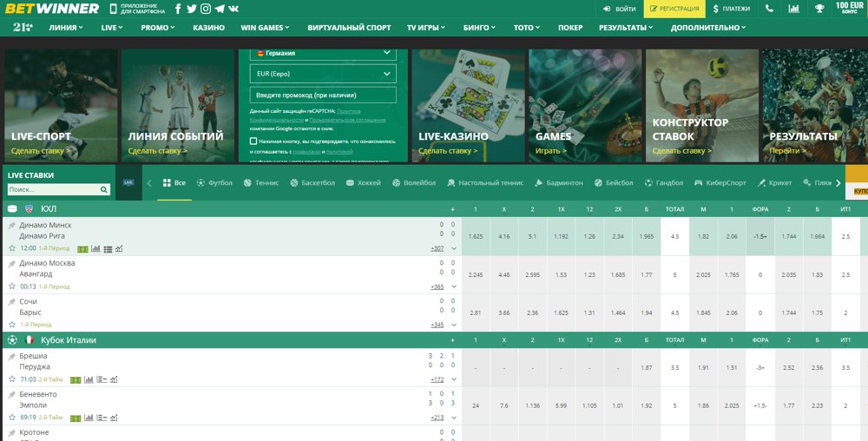Open the Twitter social icon
The width and height of the screenshot is (868, 441).
click(x=192, y=9)
